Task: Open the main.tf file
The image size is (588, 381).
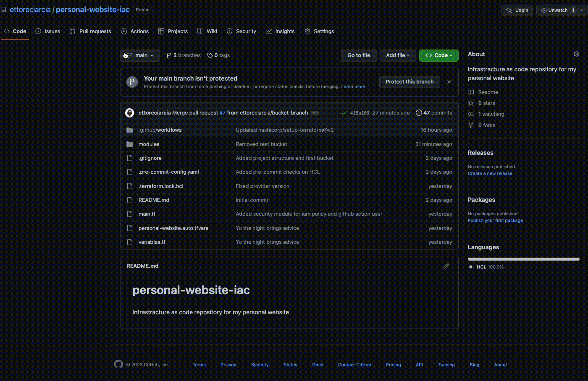Action: pyautogui.click(x=147, y=214)
